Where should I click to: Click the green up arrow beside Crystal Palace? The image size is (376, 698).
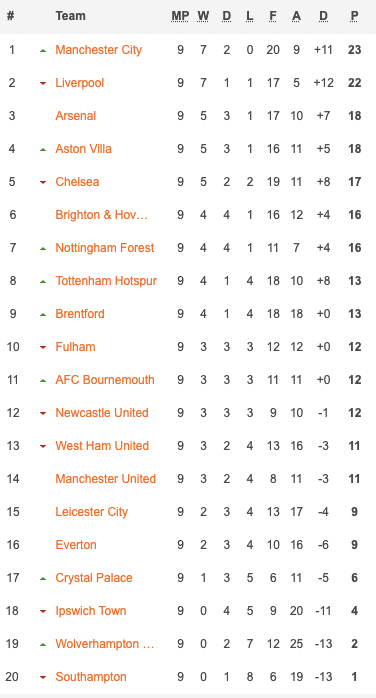[x=43, y=579]
